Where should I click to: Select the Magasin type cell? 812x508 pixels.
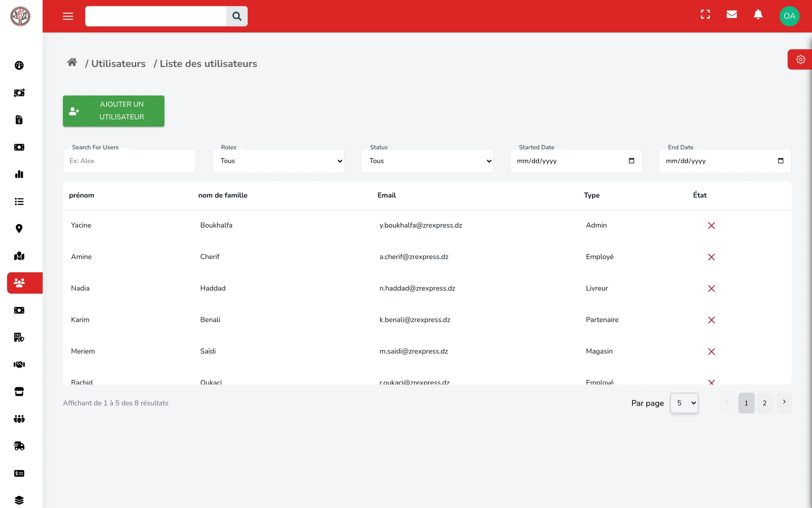pos(599,351)
